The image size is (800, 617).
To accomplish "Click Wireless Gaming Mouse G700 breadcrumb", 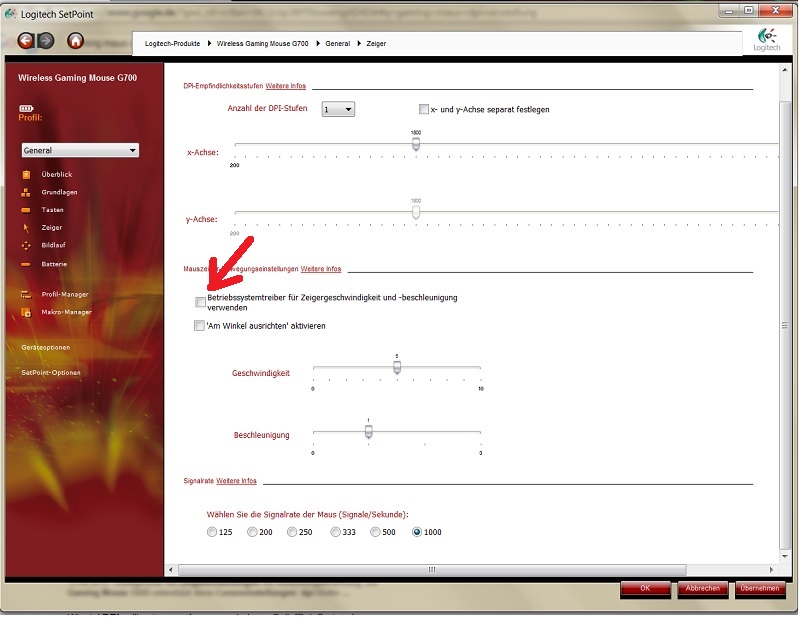I will (x=263, y=44).
